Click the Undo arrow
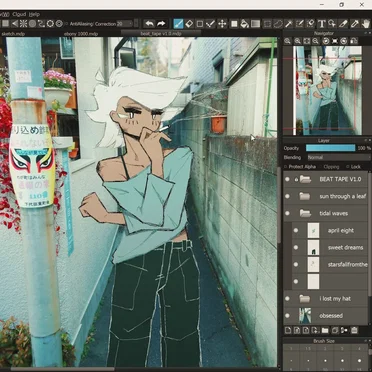Screen dimensions: 372x372 tap(150, 24)
